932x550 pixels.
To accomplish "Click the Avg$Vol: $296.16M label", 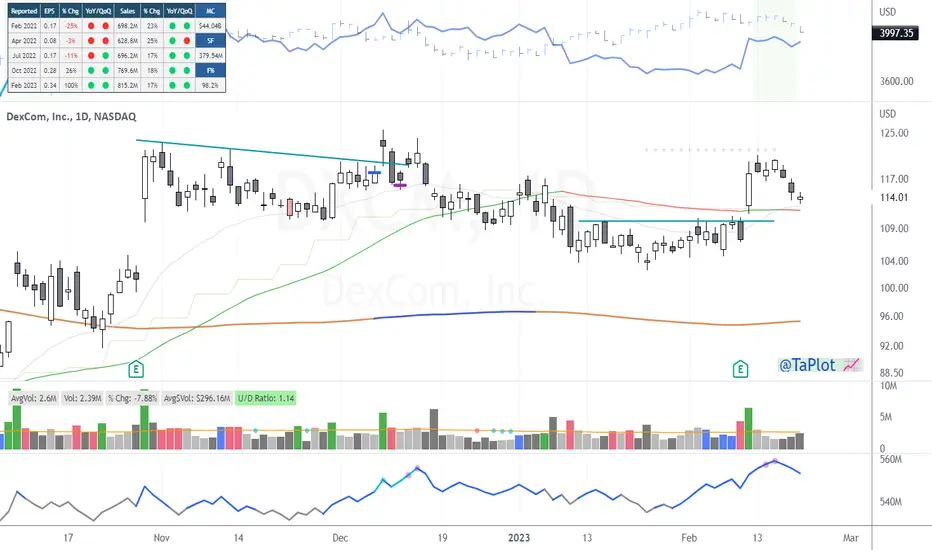I will [197, 398].
